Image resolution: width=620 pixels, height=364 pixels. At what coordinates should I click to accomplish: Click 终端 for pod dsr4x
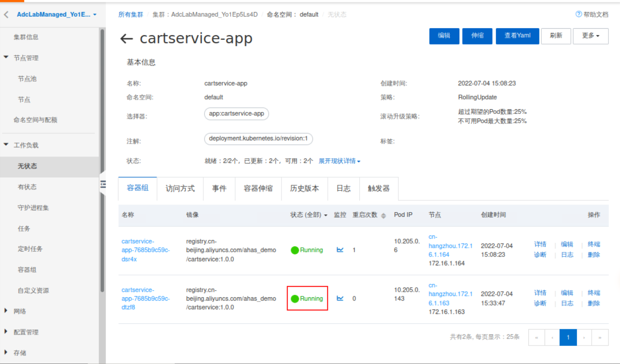pos(594,245)
